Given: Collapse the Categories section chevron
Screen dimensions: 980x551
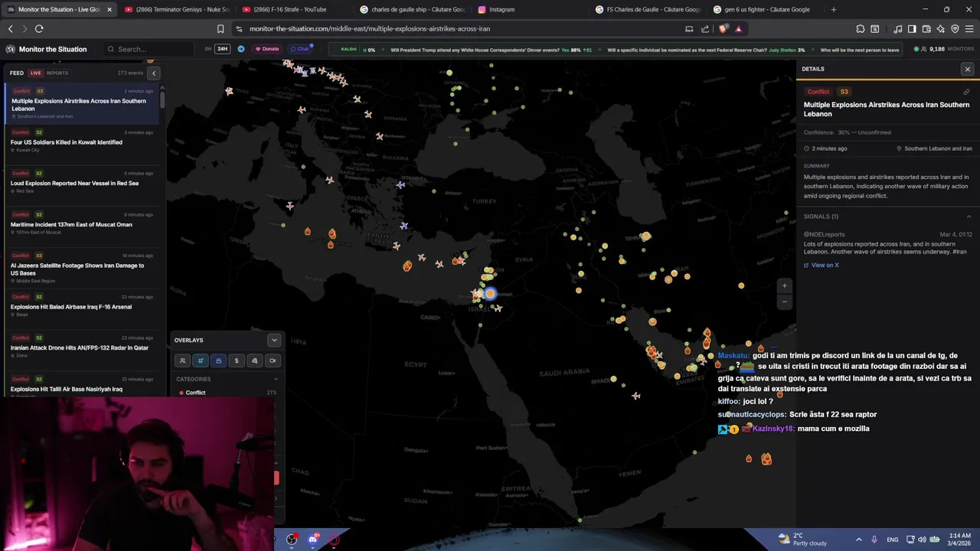Looking at the screenshot, I should (x=276, y=379).
